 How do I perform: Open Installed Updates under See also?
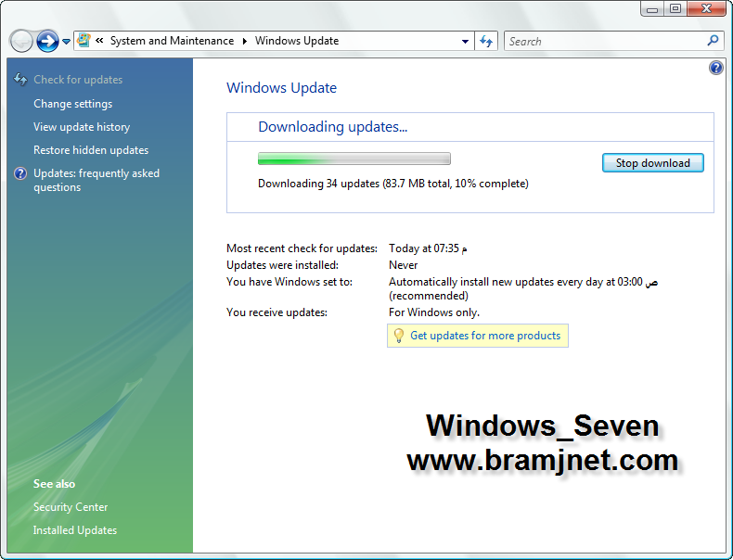pos(75,530)
